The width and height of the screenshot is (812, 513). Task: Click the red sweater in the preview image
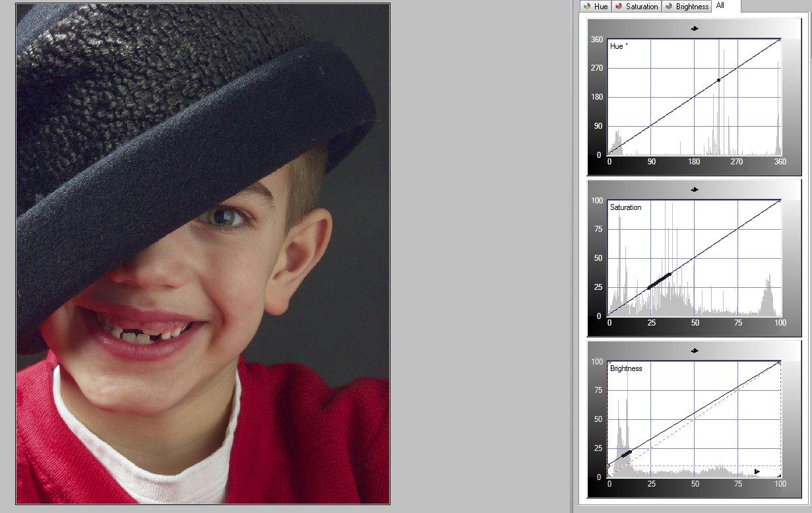310,436
